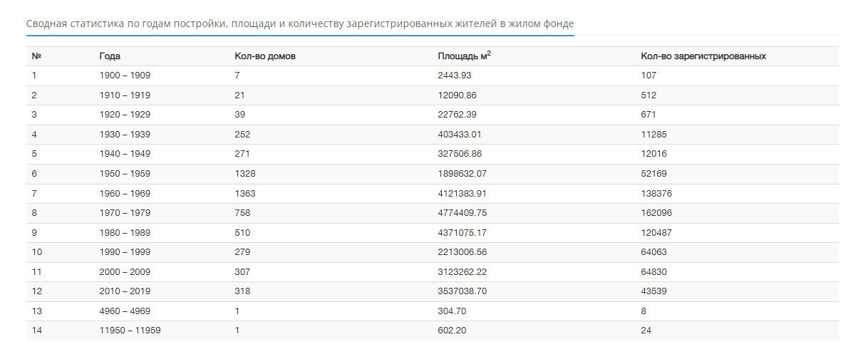This screenshot has height=364, width=868.
Task: Click the 'Сводная статистика по годам постройки' tab heading
Action: coord(299,24)
